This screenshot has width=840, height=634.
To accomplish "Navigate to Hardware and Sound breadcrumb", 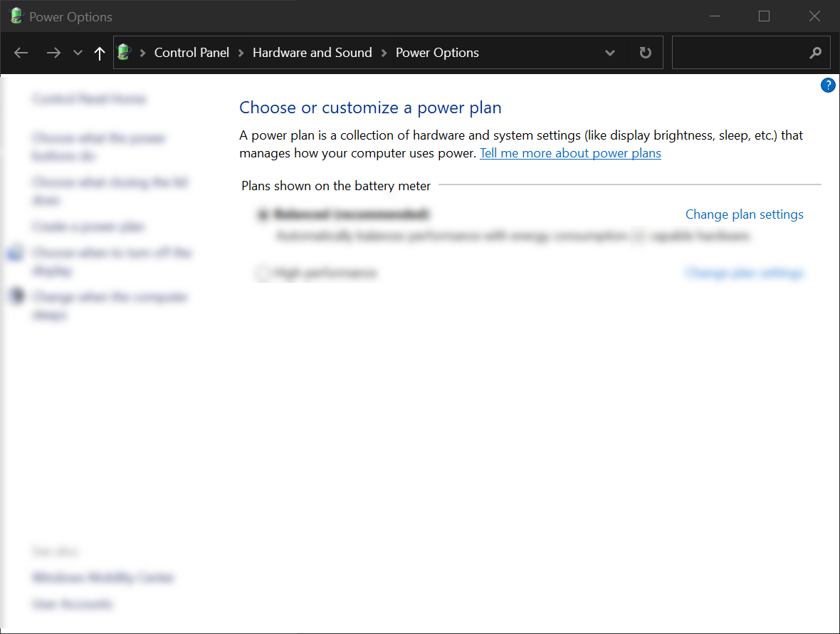I will (x=312, y=53).
